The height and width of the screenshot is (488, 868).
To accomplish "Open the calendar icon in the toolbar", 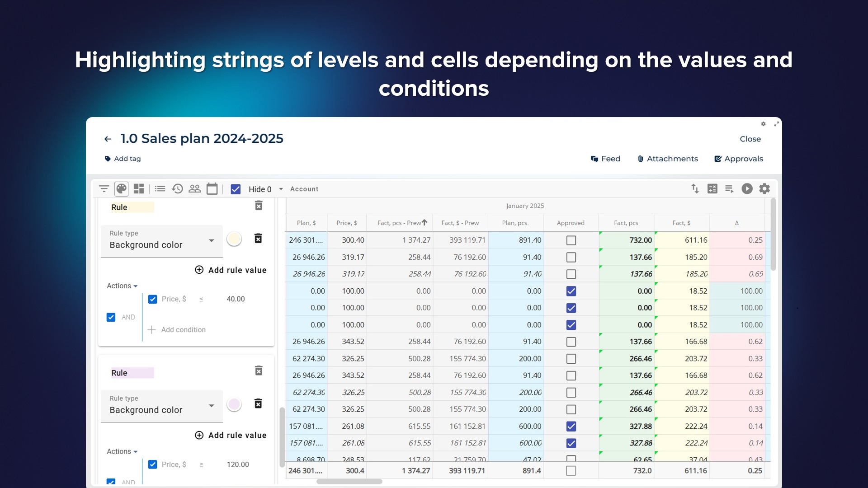I will point(212,189).
